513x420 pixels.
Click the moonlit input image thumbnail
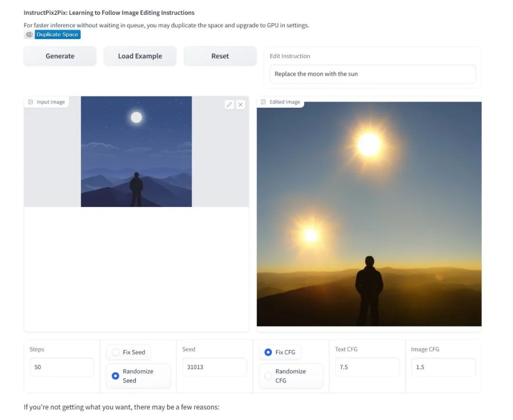click(136, 152)
